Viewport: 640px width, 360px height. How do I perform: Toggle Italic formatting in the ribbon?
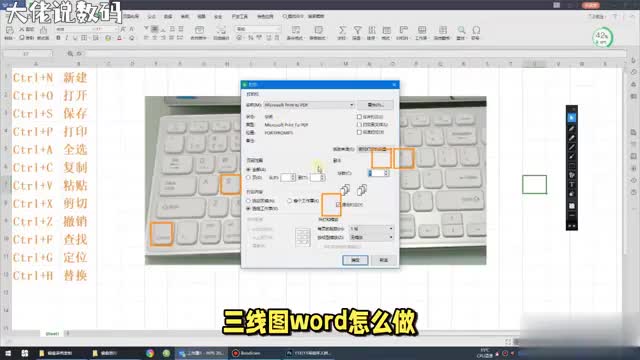click(67, 38)
